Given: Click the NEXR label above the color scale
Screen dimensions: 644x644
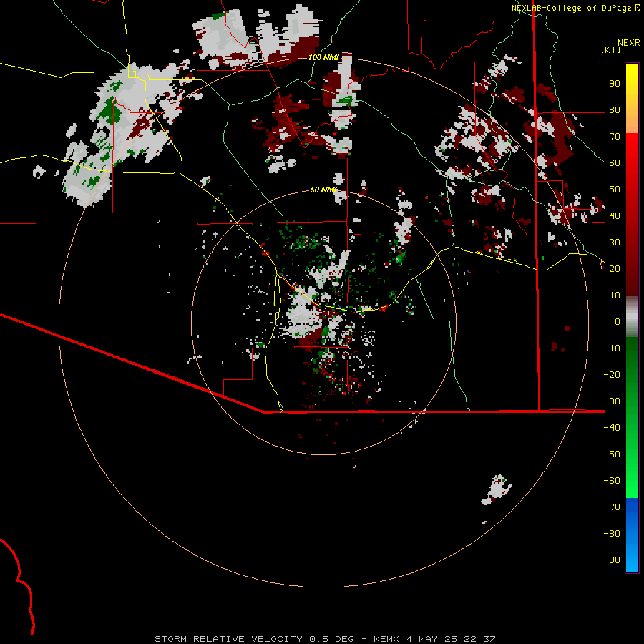Looking at the screenshot, I should [629, 43].
